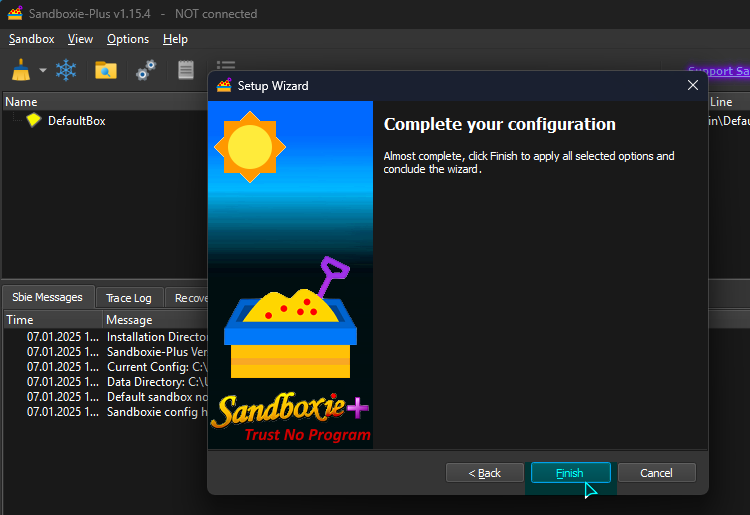Image resolution: width=750 pixels, height=515 pixels.
Task: Select the Sandboxie config message row
Action: (x=106, y=412)
